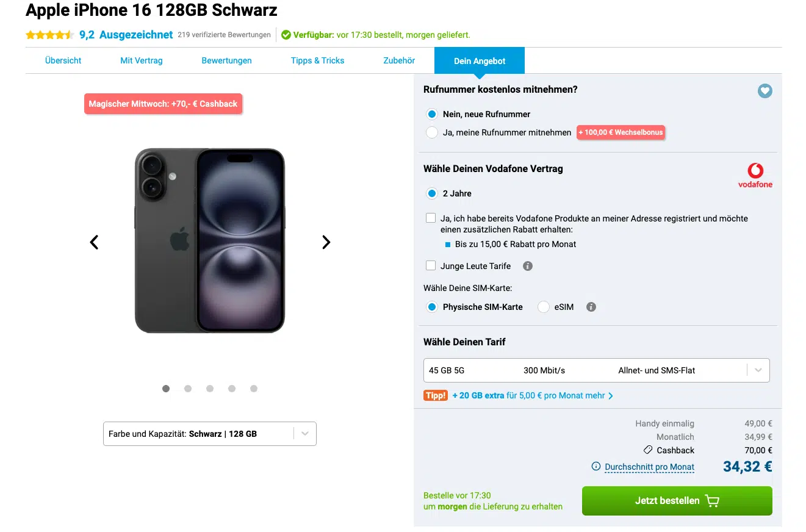Jump to third image via carousel dot
The height and width of the screenshot is (532, 806).
coord(210,389)
